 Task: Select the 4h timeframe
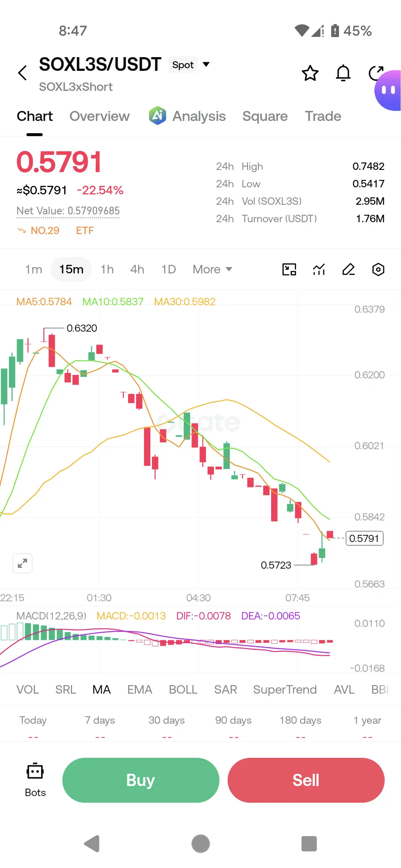click(137, 269)
